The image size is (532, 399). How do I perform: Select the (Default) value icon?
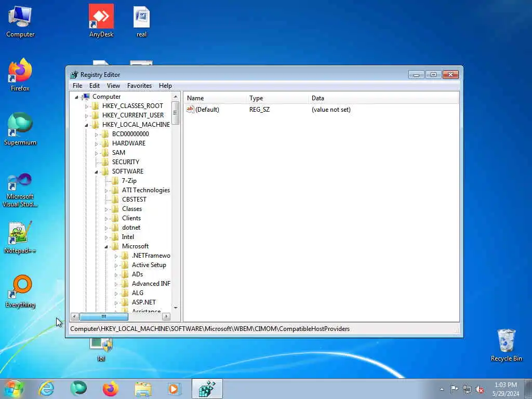[x=190, y=109]
